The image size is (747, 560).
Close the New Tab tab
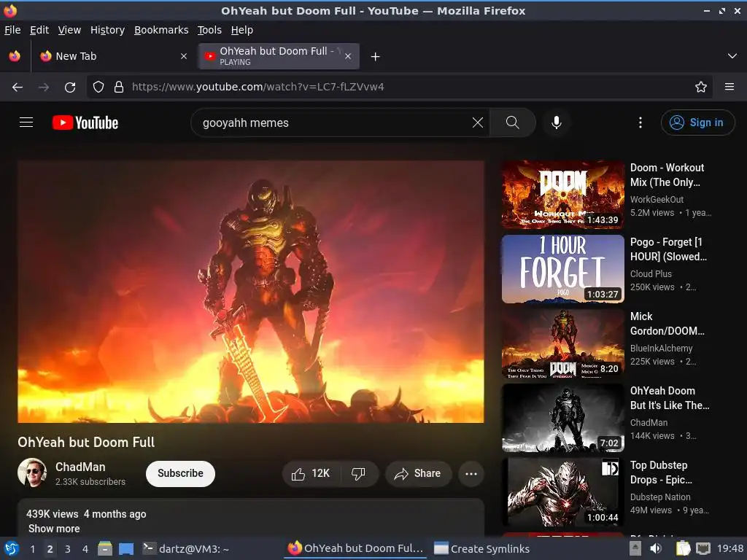tap(184, 56)
